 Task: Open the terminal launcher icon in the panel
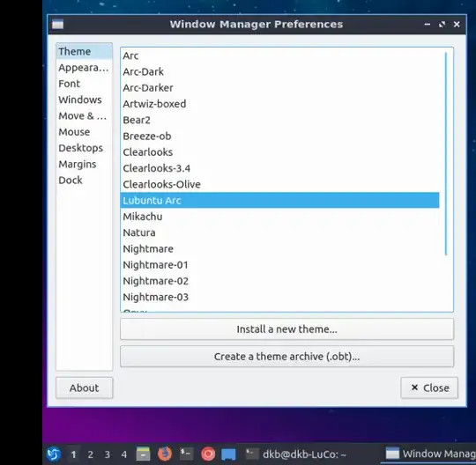pyautogui.click(x=186, y=454)
